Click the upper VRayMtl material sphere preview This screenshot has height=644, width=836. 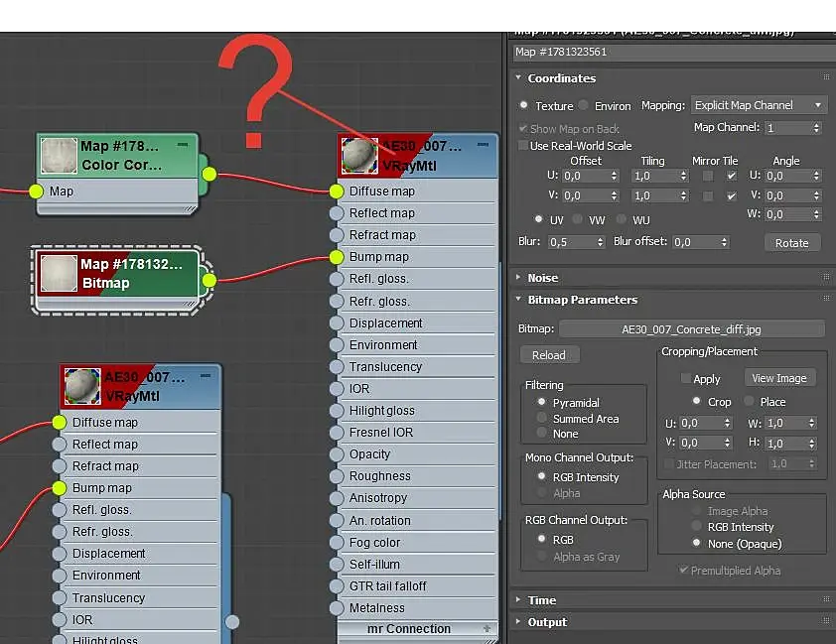(359, 156)
